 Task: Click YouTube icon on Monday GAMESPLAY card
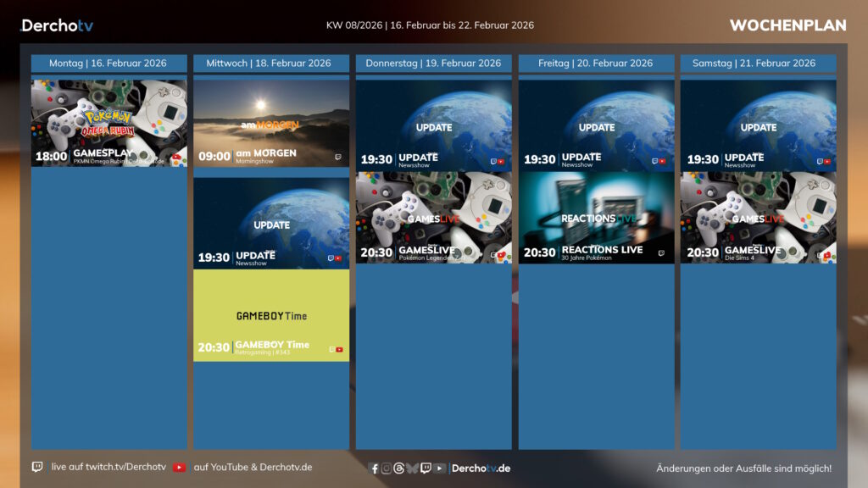tap(176, 157)
